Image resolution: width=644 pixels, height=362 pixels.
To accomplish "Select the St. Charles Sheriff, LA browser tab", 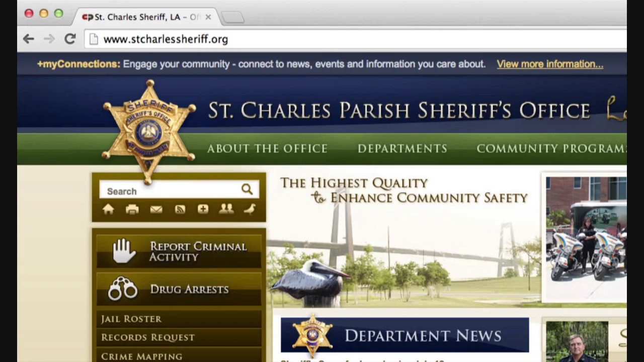I will coord(147,17).
